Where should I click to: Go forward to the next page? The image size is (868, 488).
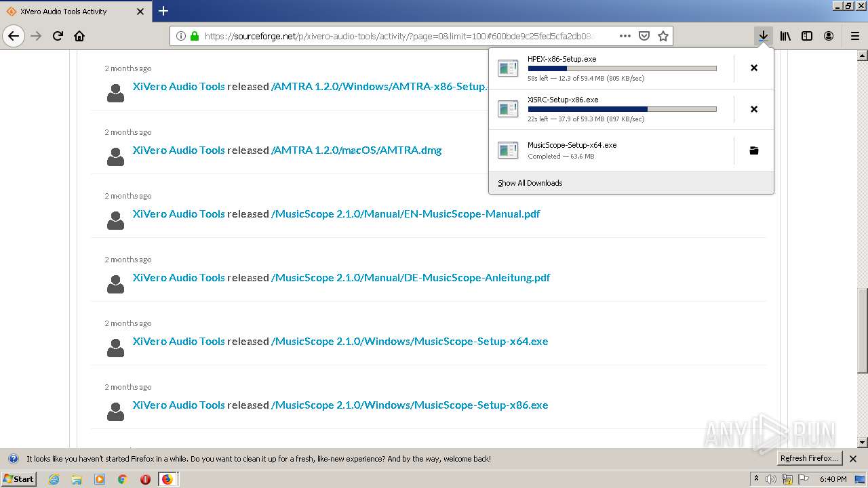pyautogui.click(x=37, y=36)
